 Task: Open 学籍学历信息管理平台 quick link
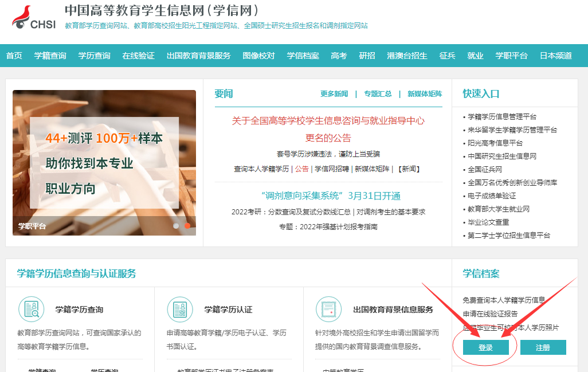coord(502,116)
